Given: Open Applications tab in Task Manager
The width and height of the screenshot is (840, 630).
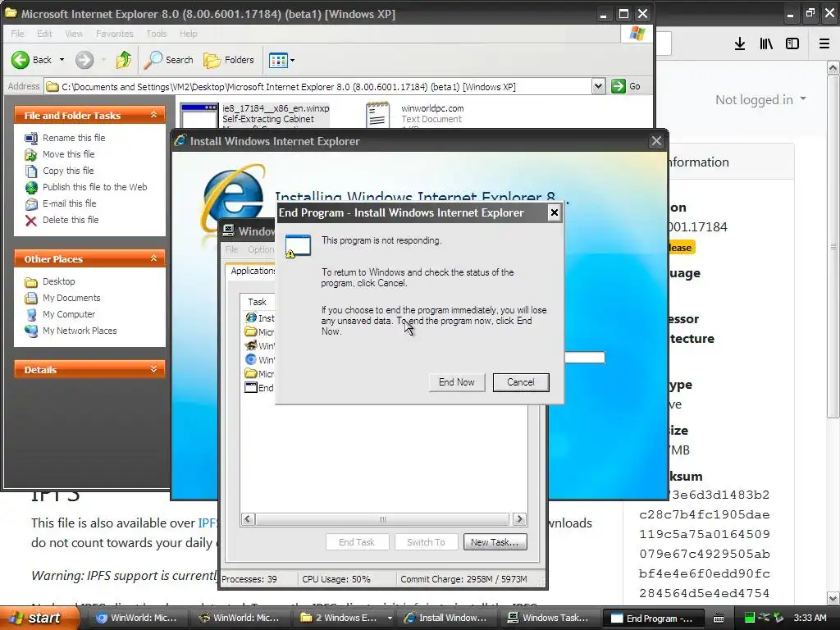Looking at the screenshot, I should point(253,271).
